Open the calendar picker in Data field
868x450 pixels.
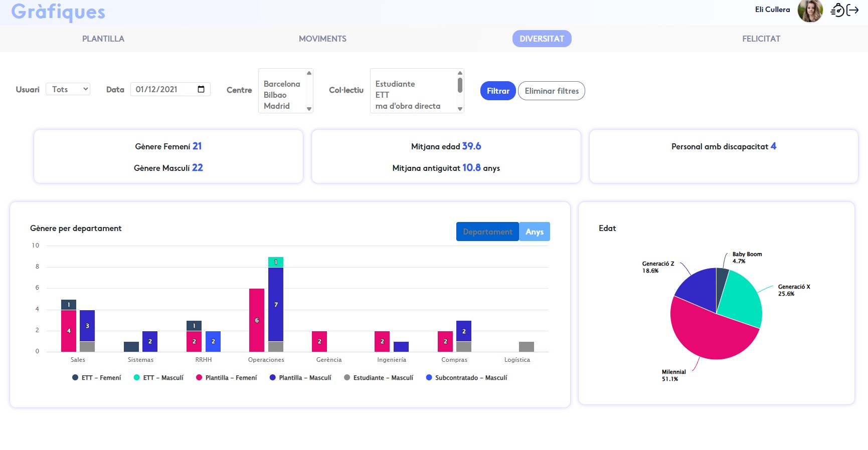coord(201,89)
